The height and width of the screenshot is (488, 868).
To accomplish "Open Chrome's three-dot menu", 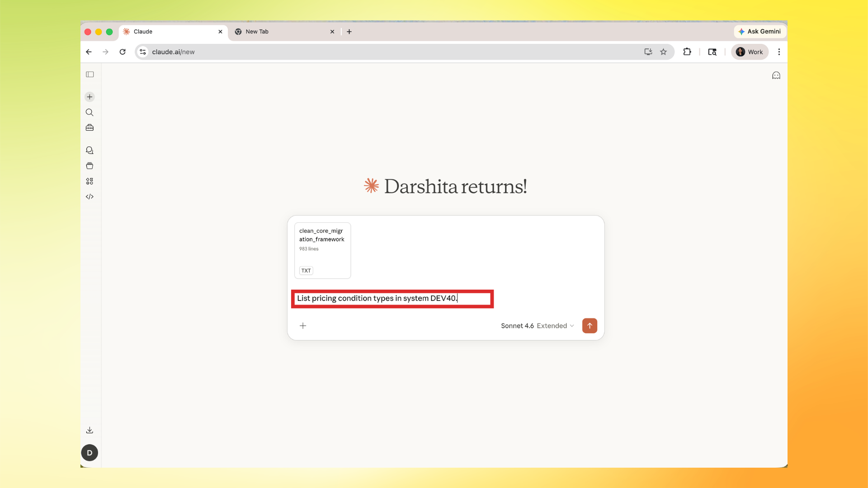I will coord(779,52).
